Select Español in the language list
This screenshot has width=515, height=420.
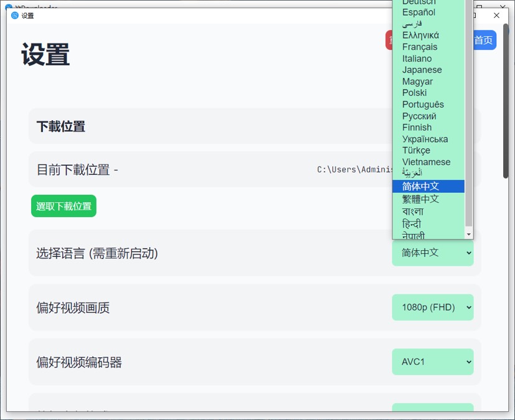429,12
